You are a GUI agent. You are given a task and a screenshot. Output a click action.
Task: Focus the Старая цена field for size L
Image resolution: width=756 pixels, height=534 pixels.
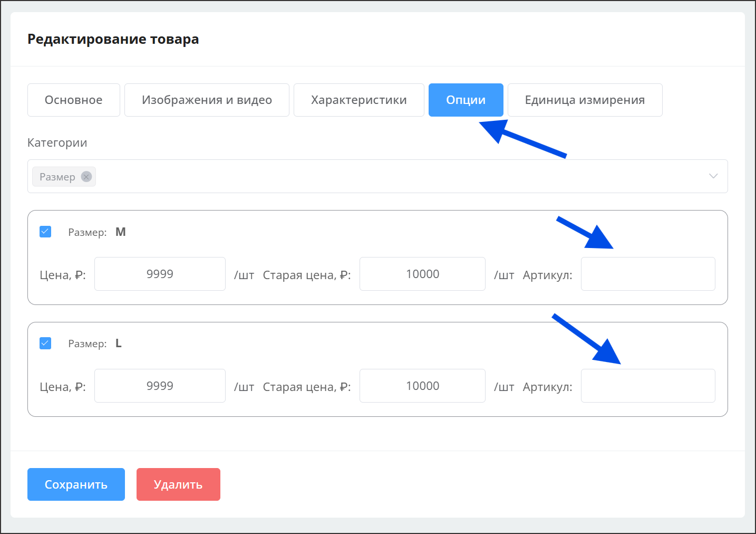tap(422, 386)
